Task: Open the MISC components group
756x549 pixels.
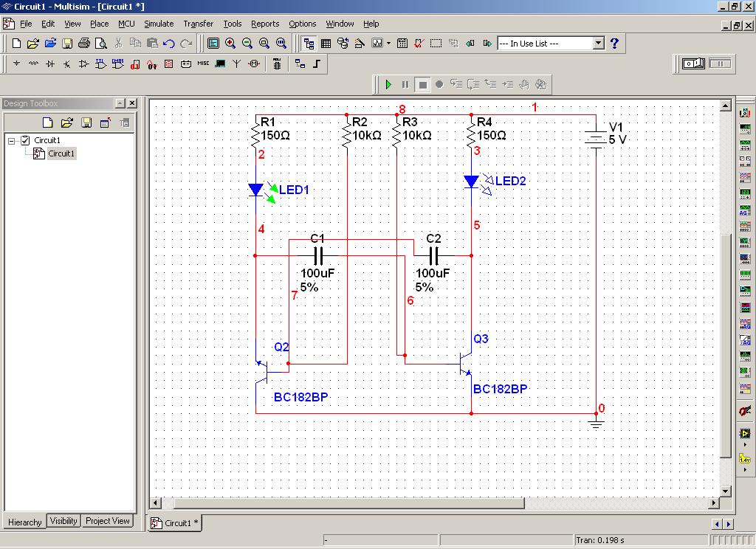Action: coord(203,64)
